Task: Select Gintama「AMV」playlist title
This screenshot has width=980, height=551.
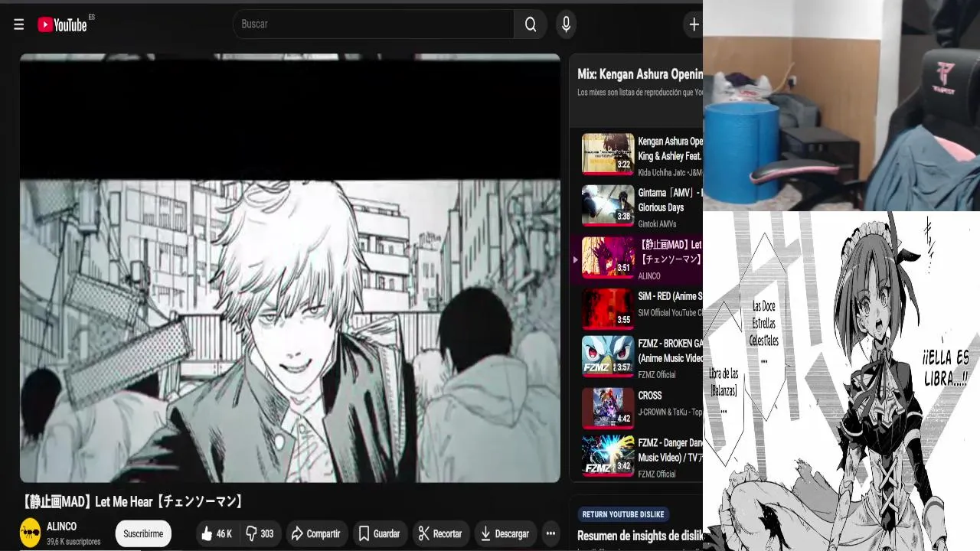Action: 670,201
